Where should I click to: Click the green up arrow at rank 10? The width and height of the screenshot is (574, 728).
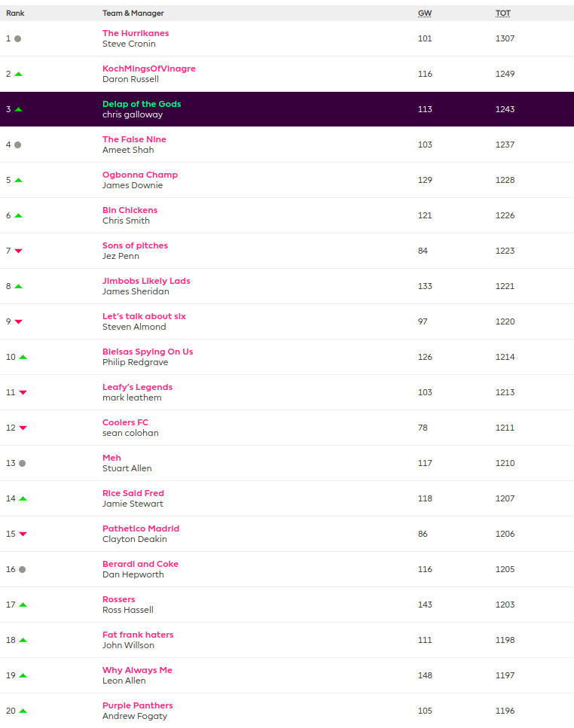click(23, 357)
